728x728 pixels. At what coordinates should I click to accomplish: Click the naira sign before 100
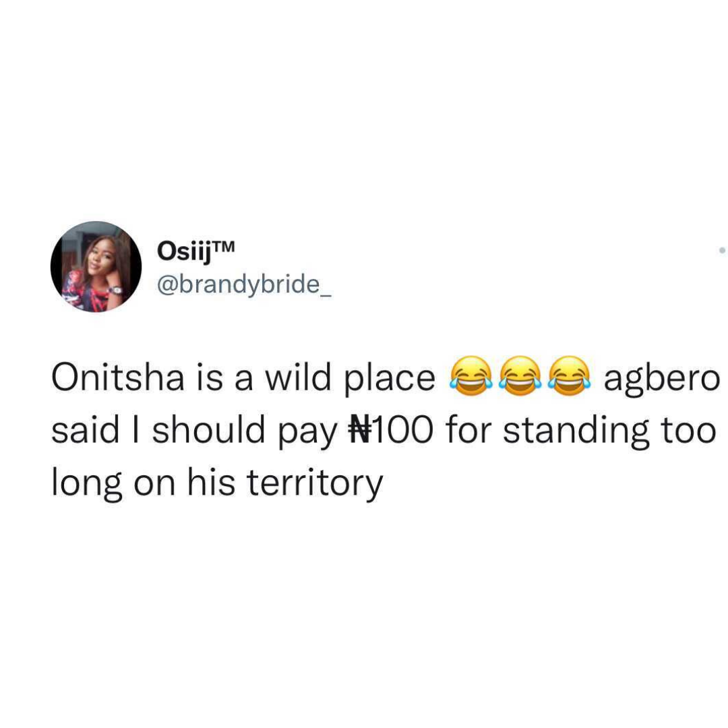359,430
